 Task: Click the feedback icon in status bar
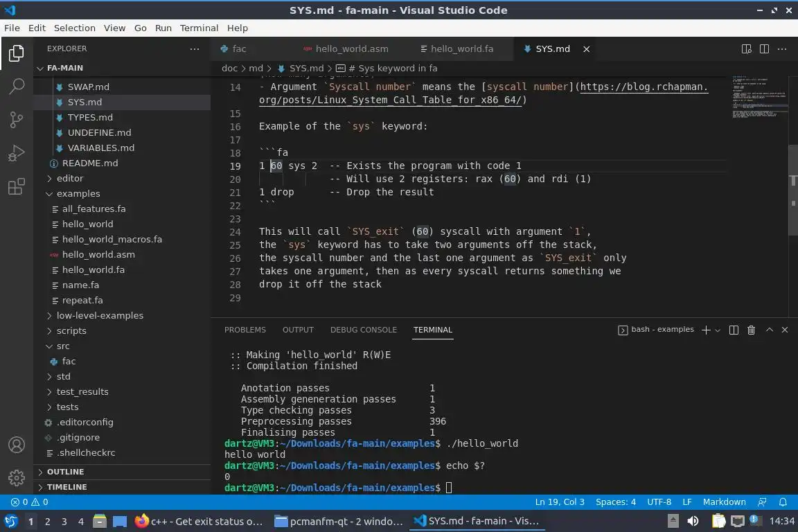point(762,502)
